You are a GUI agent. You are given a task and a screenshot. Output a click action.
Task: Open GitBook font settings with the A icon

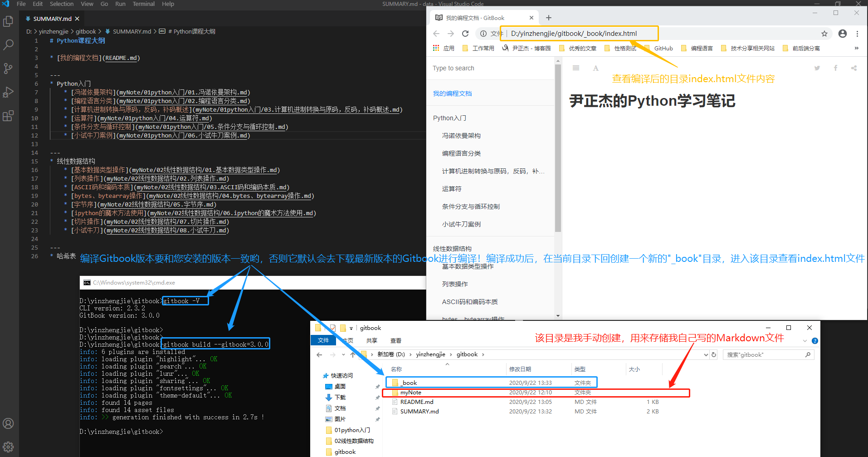(595, 68)
